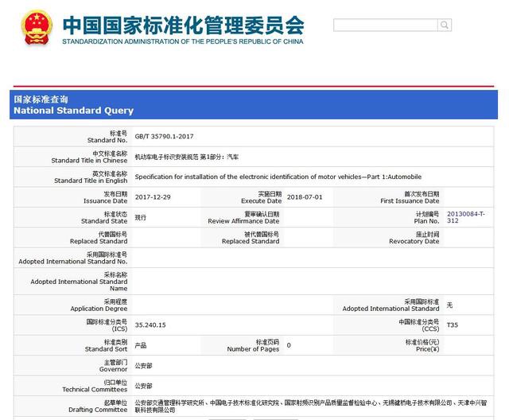Click the 'Standard No.' label

[x=107, y=140]
